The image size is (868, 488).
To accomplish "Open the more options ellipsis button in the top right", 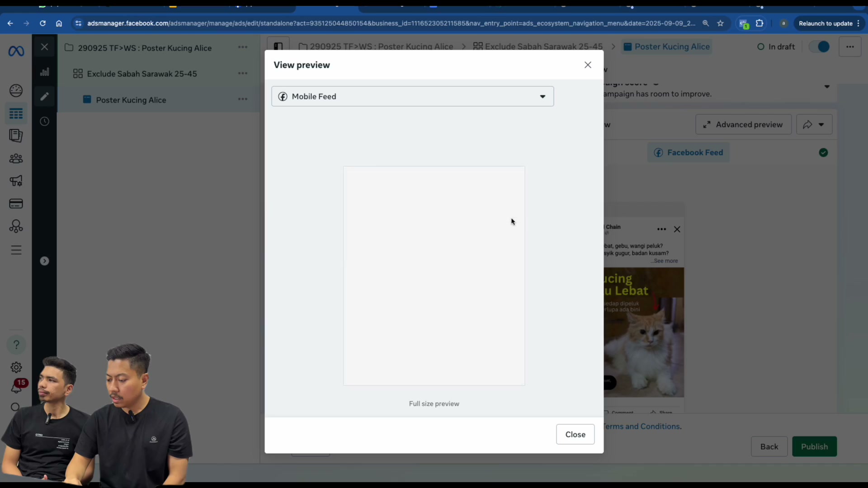I will pos(850,47).
